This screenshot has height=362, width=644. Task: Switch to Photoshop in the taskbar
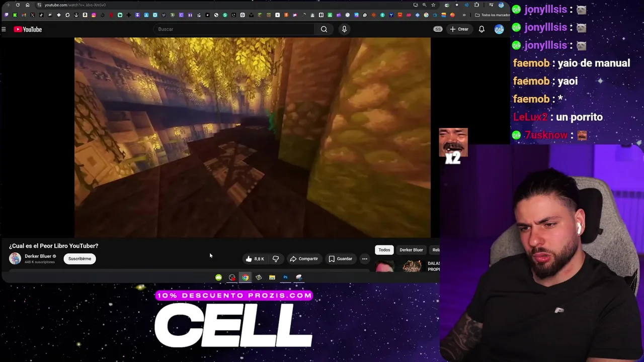(285, 278)
